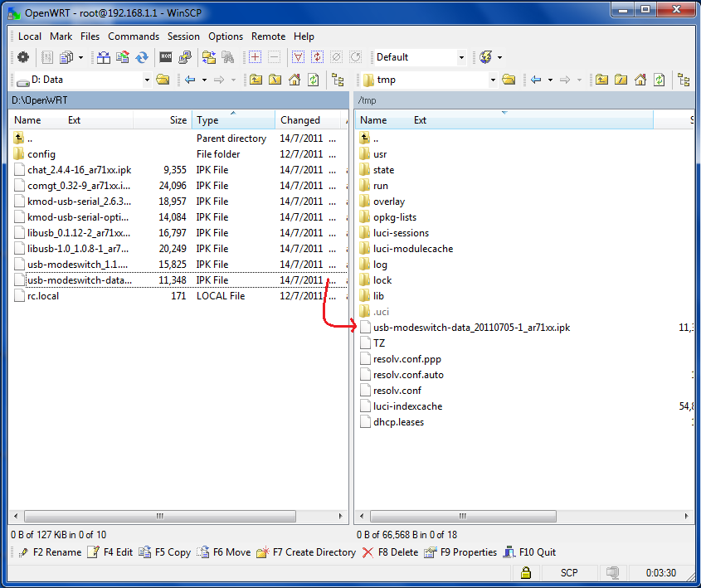The width and height of the screenshot is (701, 588).
Task: Open the Files menu
Action: coord(90,36)
